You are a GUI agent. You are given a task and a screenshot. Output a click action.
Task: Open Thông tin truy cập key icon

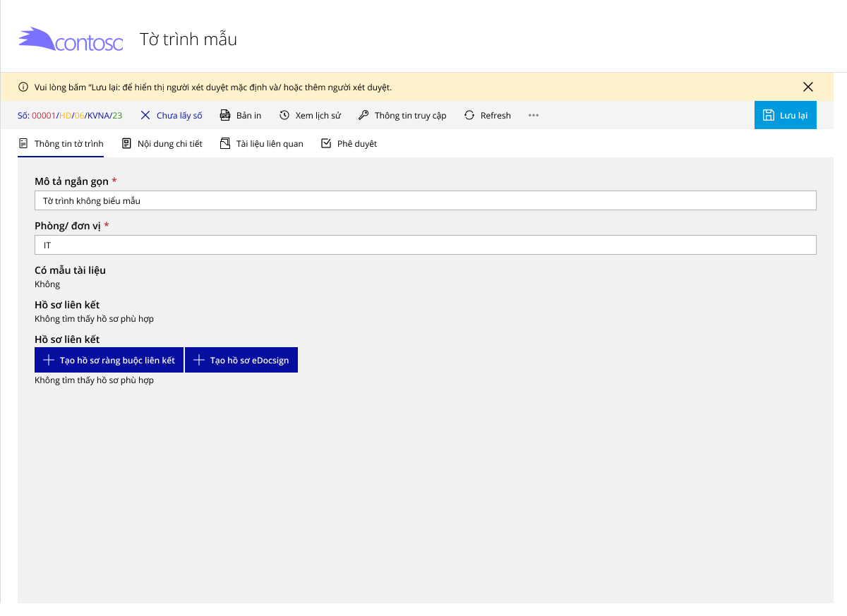[364, 116]
